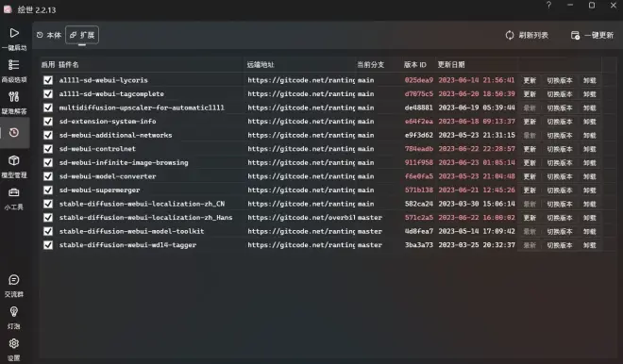
Task: Uncheck sd-webui-additional-networks extension
Action: coord(48,135)
